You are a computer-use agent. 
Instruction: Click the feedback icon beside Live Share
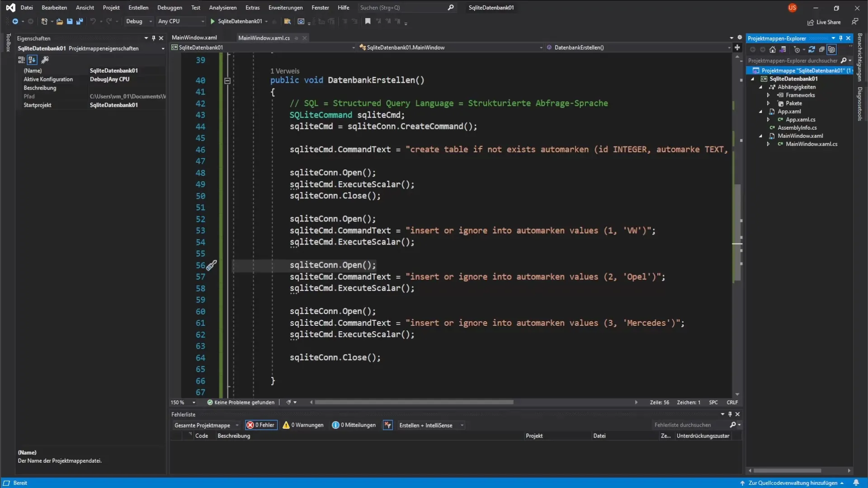pos(855,22)
